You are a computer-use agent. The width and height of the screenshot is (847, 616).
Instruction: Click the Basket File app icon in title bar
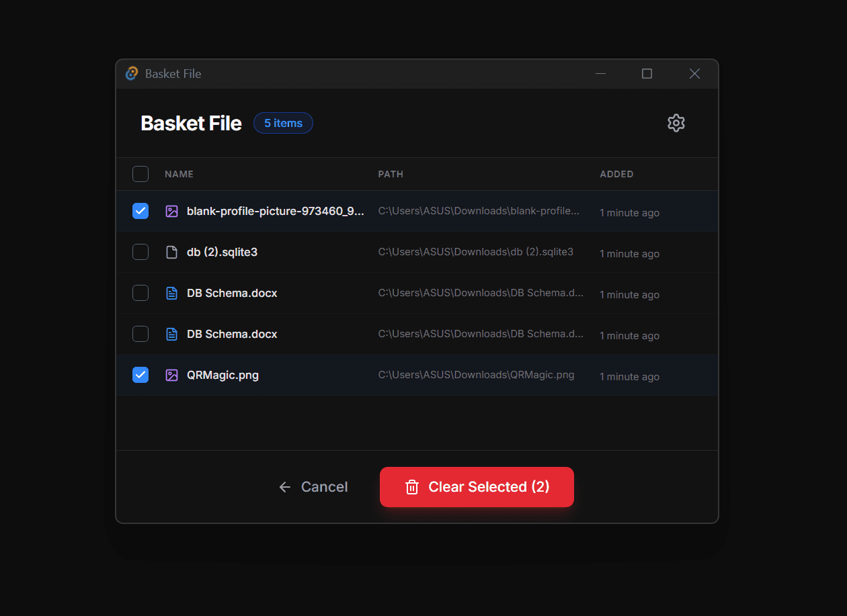pos(132,73)
